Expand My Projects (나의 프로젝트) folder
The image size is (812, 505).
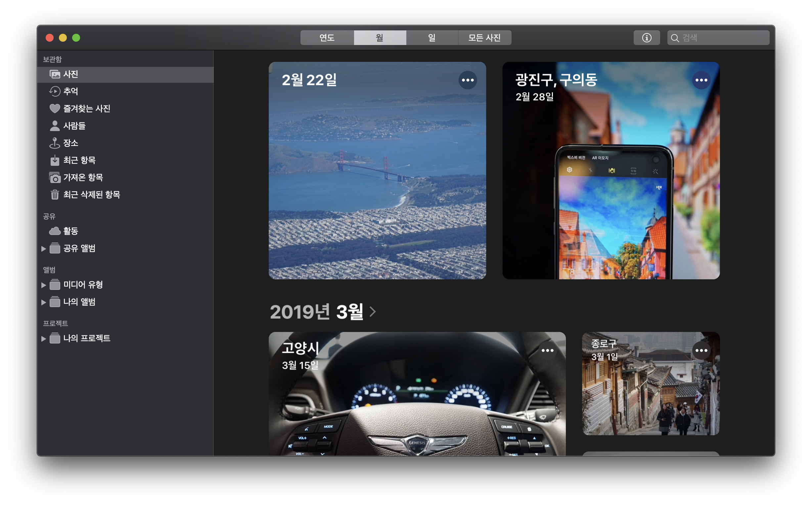(43, 339)
